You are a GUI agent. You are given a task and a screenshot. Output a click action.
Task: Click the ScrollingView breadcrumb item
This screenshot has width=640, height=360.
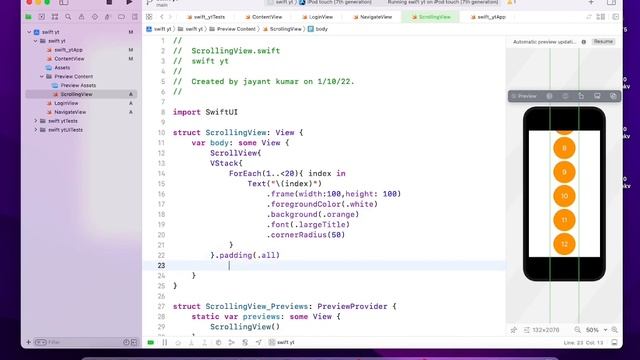coord(282,29)
